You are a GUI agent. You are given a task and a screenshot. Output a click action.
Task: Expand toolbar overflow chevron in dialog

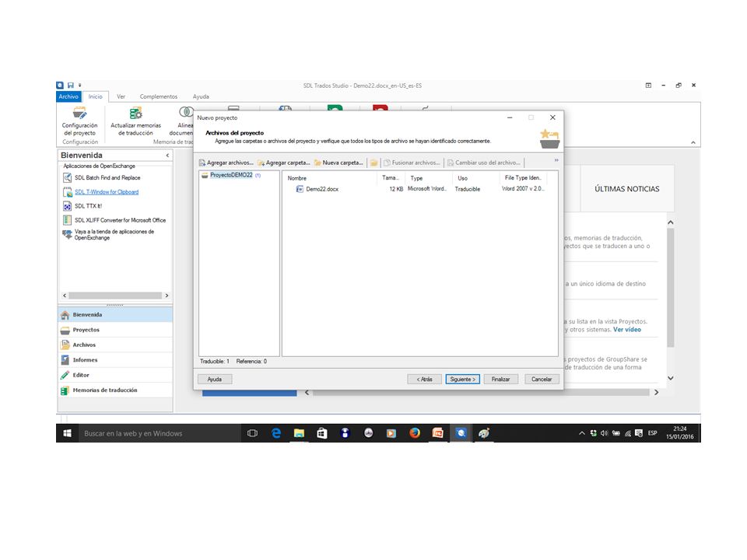556,160
